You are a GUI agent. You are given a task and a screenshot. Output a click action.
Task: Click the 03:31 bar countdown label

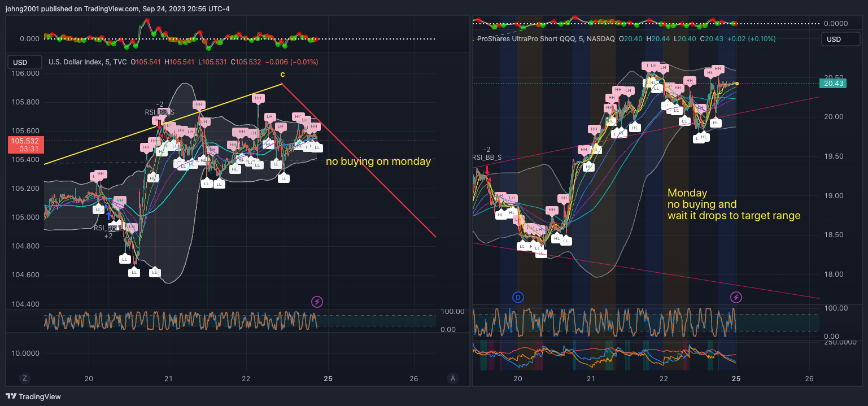click(x=29, y=149)
